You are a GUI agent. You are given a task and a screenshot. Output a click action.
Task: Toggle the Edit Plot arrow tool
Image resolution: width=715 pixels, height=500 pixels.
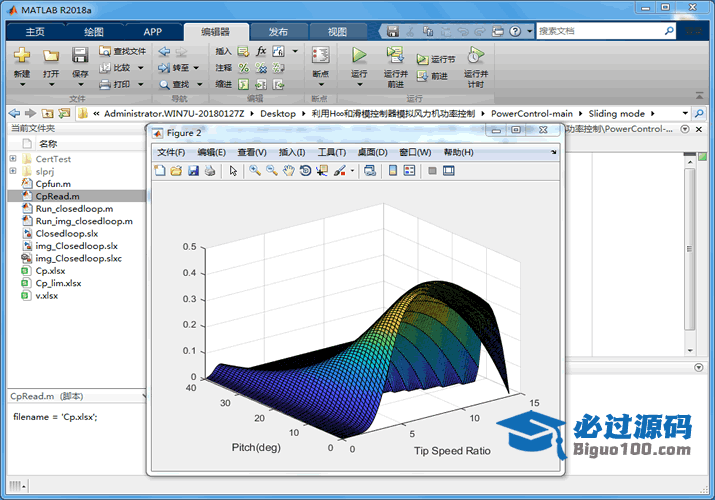[234, 171]
